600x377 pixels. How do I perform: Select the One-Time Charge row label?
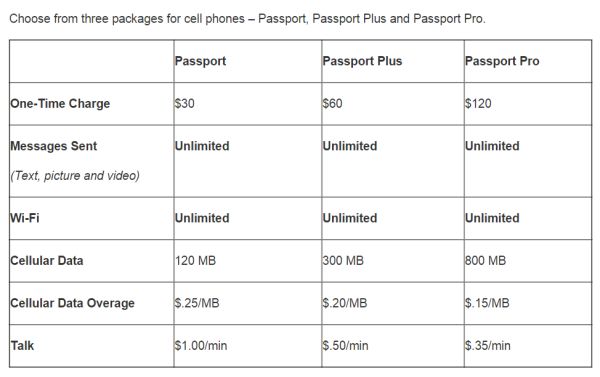pyautogui.click(x=60, y=103)
